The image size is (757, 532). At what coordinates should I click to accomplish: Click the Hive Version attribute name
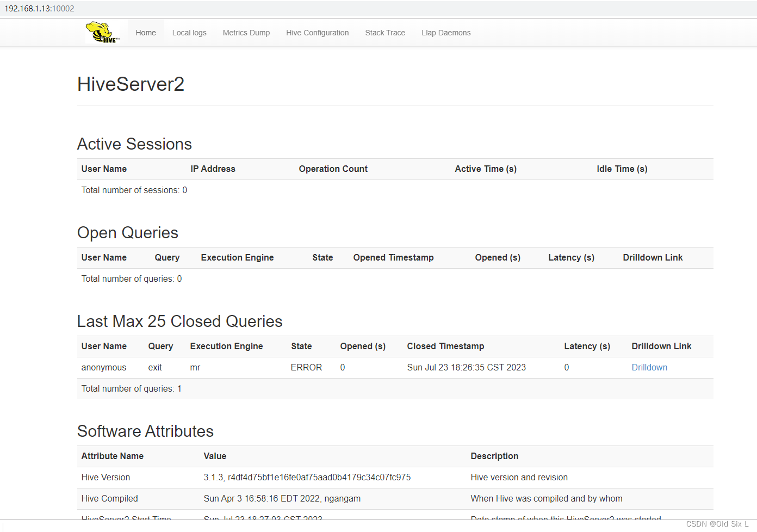pyautogui.click(x=106, y=478)
